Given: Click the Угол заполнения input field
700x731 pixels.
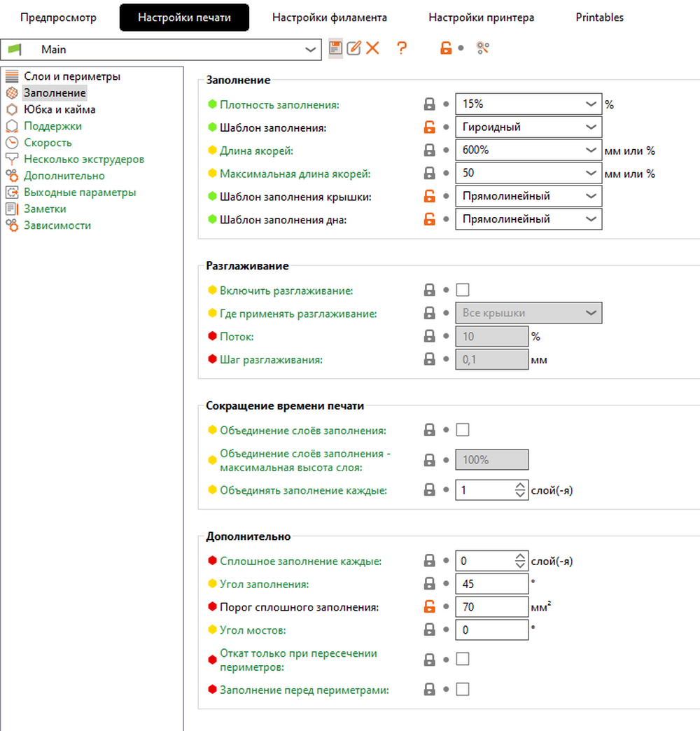Looking at the screenshot, I should point(491,584).
